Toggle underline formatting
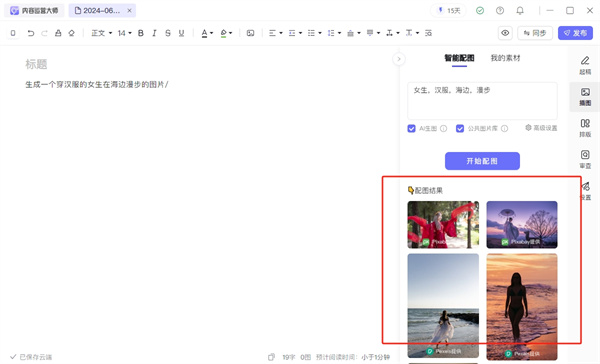 point(181,33)
